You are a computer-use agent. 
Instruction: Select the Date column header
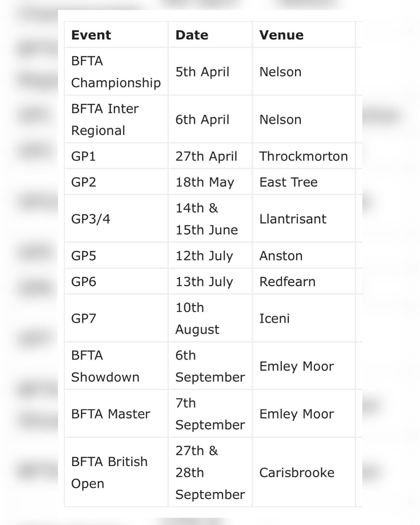click(x=210, y=35)
